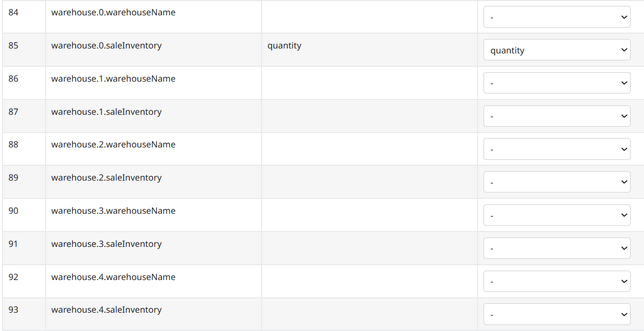This screenshot has width=644, height=331.
Task: Open mapping dropdown for warehouse.3.saleInventory
Action: [556, 248]
